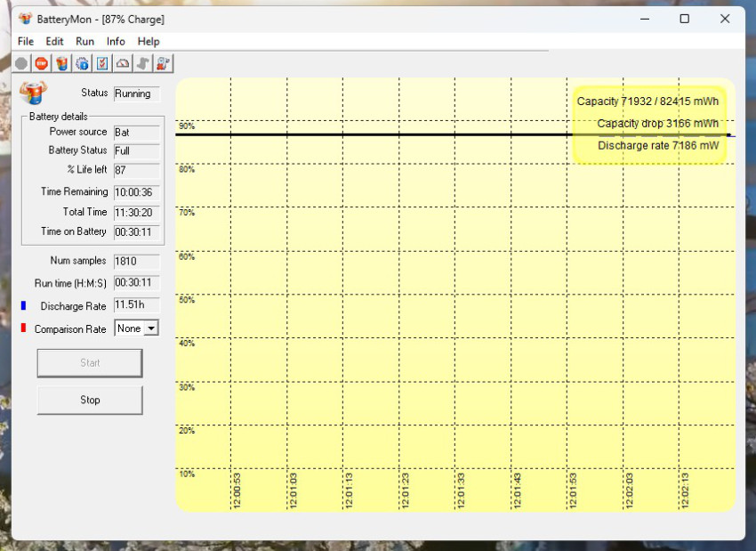Maximize the BatteryMon window
Image resolution: width=756 pixels, height=551 pixels.
(x=684, y=19)
